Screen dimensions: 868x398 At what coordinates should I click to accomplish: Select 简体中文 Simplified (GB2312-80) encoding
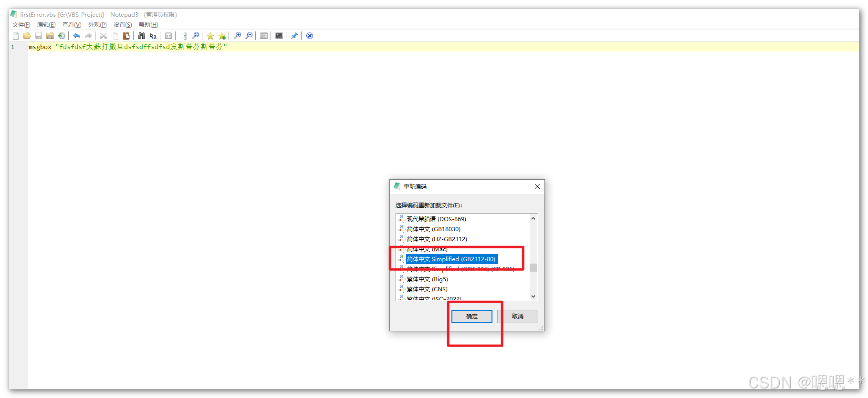tap(448, 259)
